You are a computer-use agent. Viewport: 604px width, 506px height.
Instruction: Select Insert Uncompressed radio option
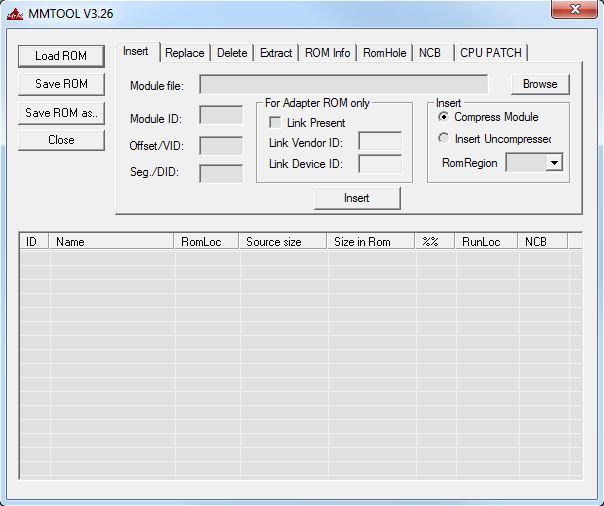coord(443,138)
